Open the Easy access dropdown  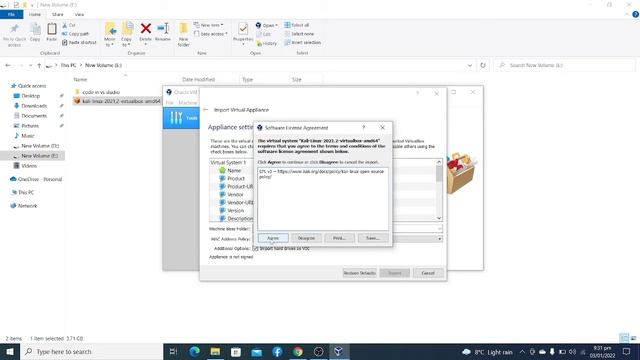tap(211, 34)
